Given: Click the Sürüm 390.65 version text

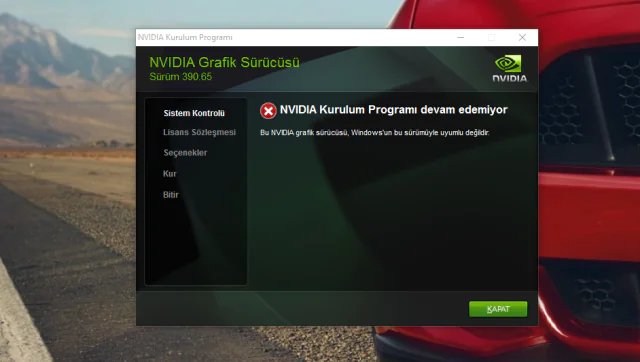Looking at the screenshot, I should click(x=180, y=77).
